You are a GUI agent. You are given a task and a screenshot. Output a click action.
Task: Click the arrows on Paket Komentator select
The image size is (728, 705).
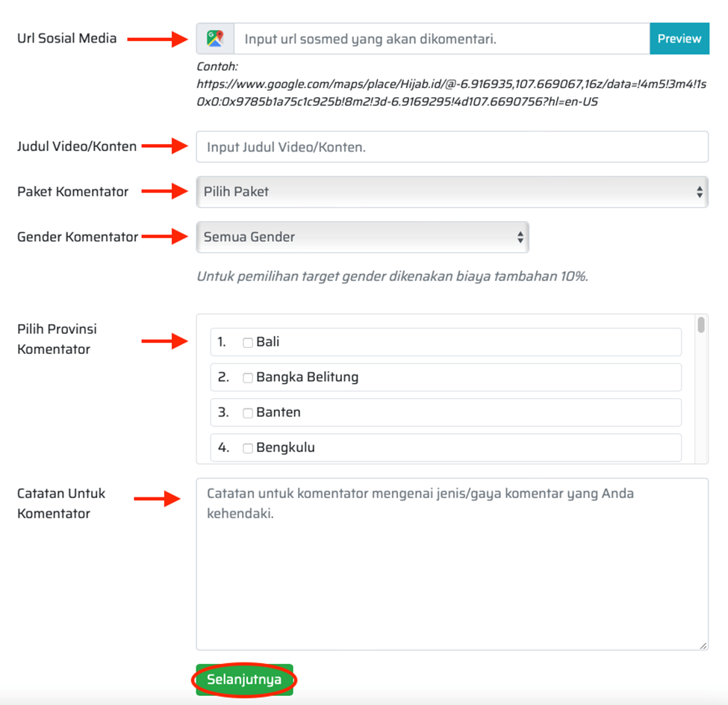coord(700,192)
